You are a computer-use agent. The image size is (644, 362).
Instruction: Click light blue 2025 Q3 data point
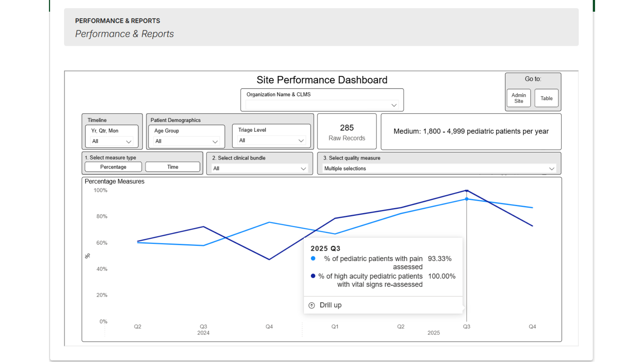(x=467, y=199)
